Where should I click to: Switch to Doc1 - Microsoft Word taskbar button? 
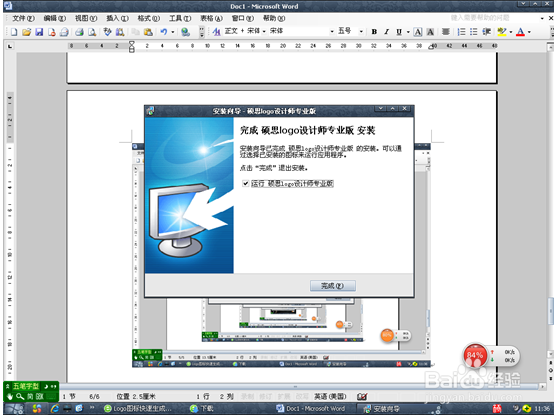tap(311, 409)
